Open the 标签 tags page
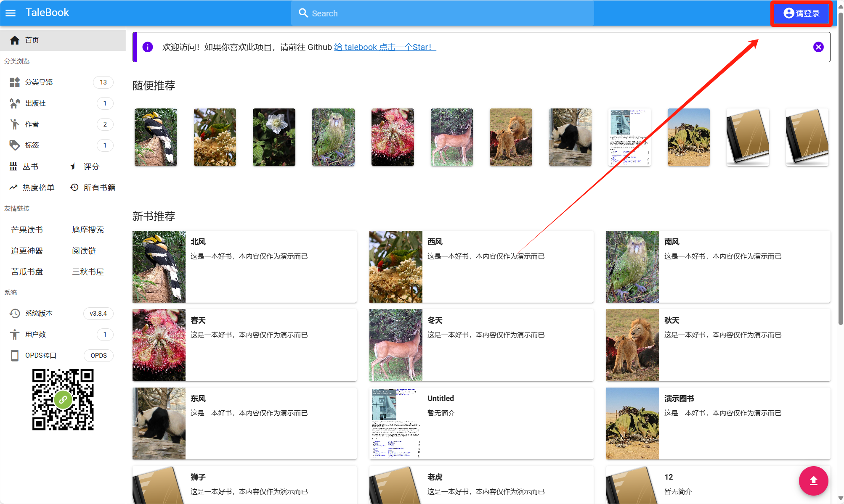This screenshot has width=844, height=504. tap(32, 145)
